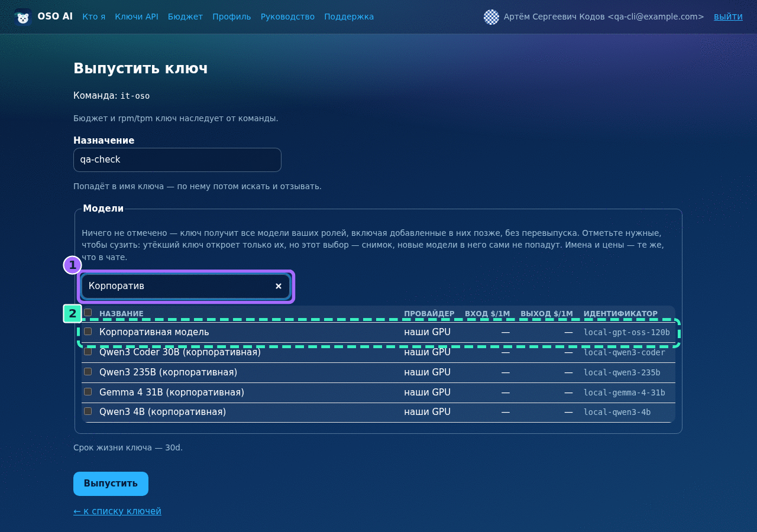Viewport: 757px width, 532px height.
Task: Check the Qwen3 235B checkbox
Action: (88, 372)
